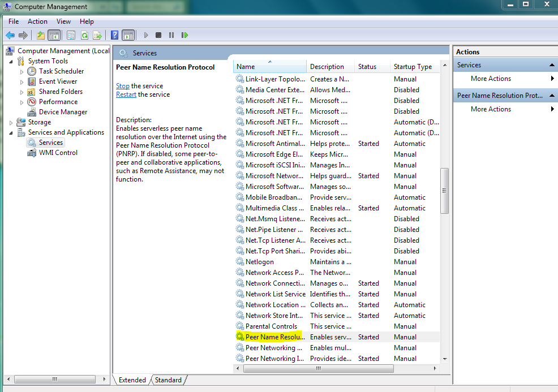This screenshot has width=558, height=392.
Task: Expand the Task Scheduler tree node
Action: (x=22, y=72)
